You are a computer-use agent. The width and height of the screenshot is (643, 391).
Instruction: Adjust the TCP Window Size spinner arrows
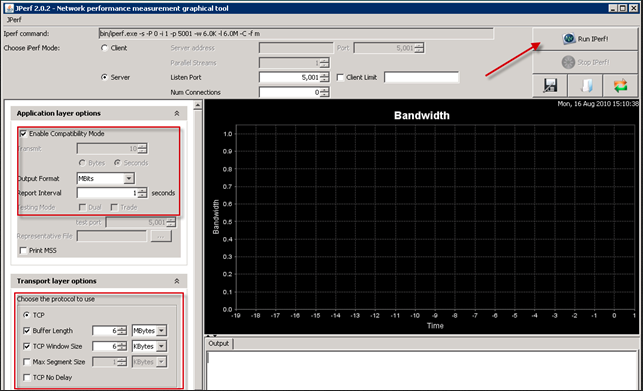pos(122,346)
